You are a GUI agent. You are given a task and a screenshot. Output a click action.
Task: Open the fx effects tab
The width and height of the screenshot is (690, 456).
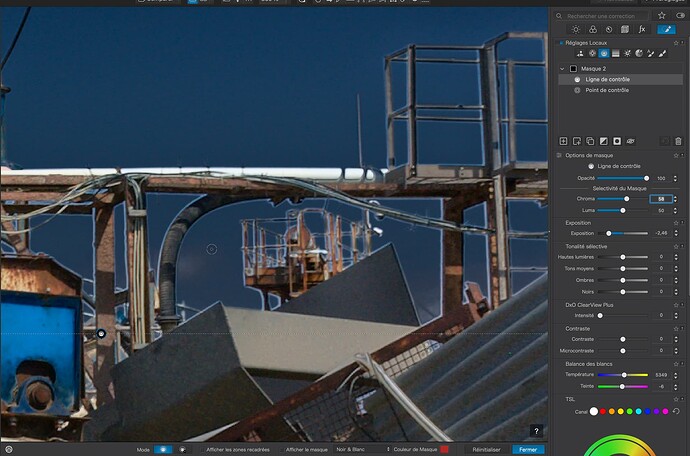(642, 29)
